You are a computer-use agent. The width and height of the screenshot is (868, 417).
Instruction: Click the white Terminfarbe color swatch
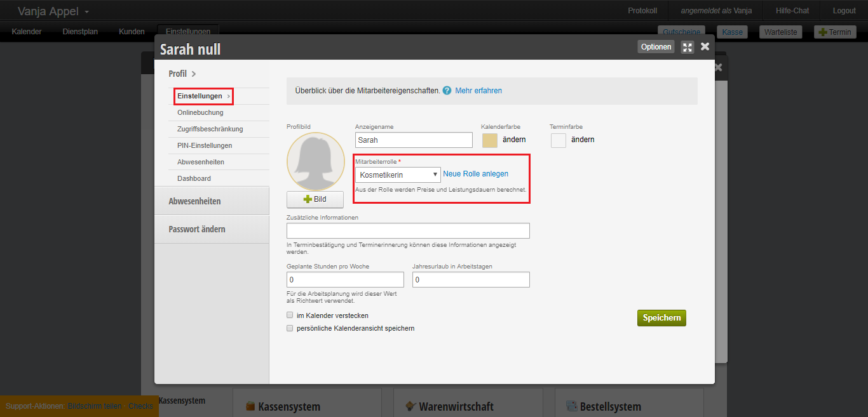click(558, 140)
